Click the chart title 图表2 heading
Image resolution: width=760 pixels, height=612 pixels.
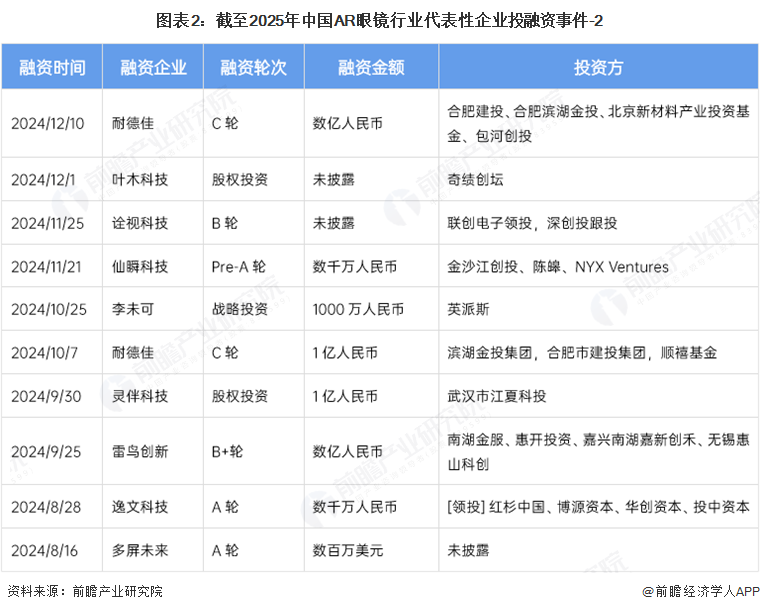coord(380,21)
